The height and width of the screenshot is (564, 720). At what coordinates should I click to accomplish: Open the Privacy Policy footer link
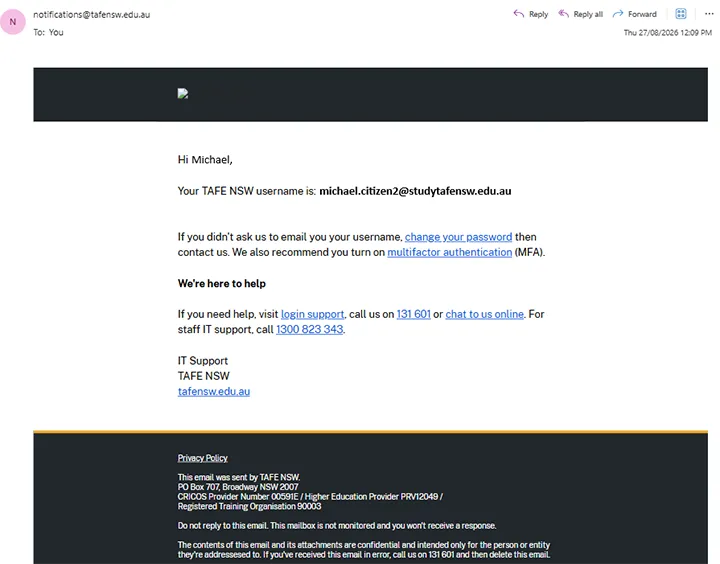[x=202, y=458]
